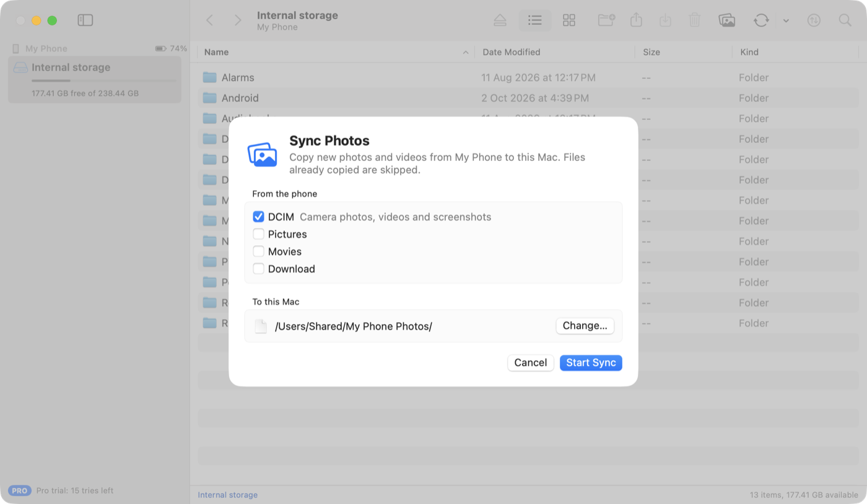Open search with the magnifier icon
The width and height of the screenshot is (867, 504).
(x=845, y=20)
